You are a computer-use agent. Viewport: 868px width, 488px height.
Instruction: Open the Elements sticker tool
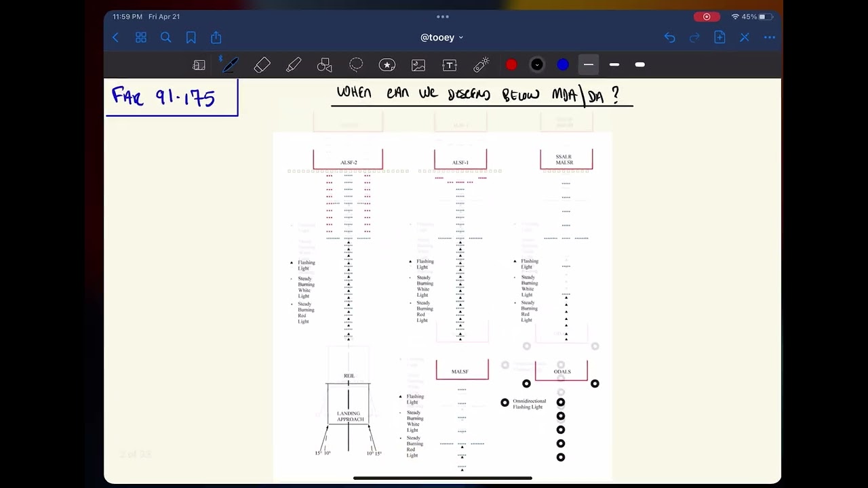[387, 65]
